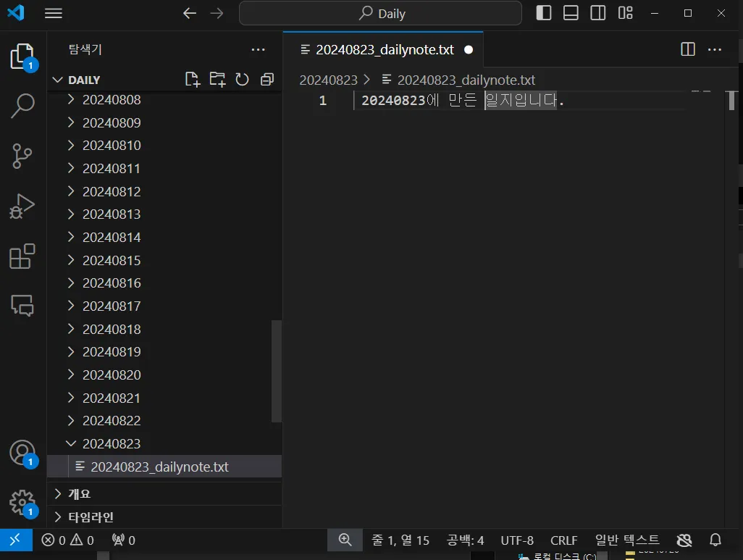This screenshot has height=560, width=743.
Task: Collapse the 20240823 folder
Action: 164,444
